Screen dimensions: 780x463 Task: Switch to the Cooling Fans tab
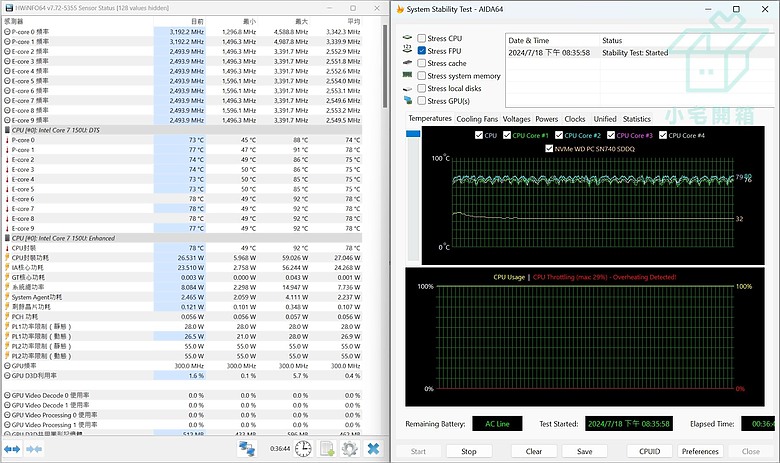point(477,119)
